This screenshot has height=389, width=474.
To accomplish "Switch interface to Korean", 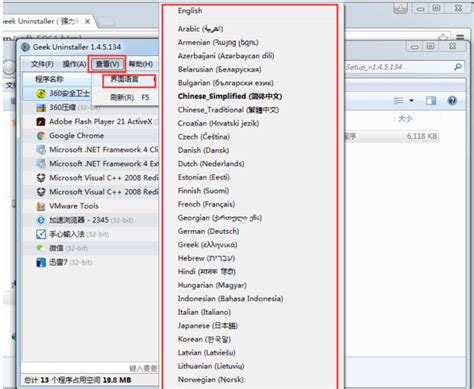I will pyautogui.click(x=204, y=339).
